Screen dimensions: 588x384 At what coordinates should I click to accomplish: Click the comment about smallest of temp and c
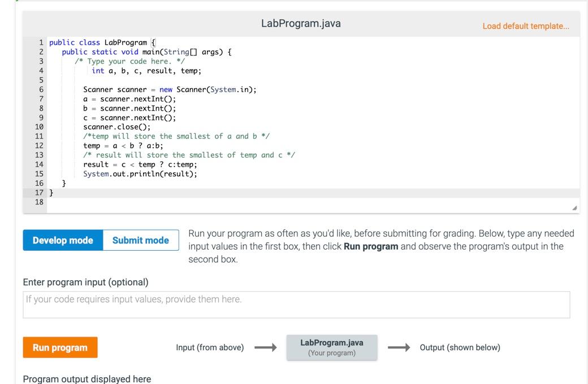[189, 155]
